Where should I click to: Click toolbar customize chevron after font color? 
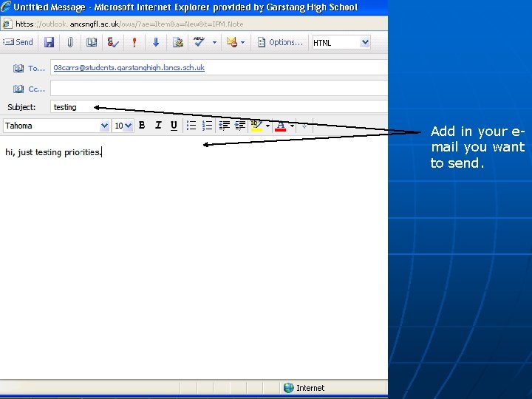[304, 126]
